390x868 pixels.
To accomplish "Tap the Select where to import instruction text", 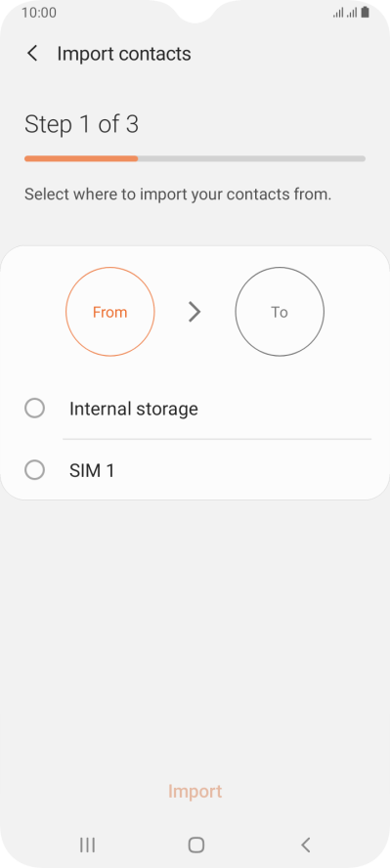I will [178, 195].
